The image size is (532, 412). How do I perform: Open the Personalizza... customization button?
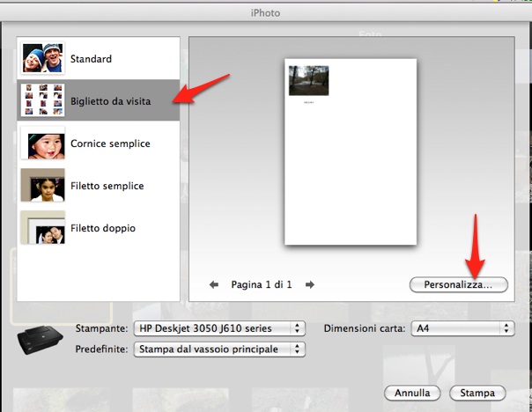(x=459, y=284)
